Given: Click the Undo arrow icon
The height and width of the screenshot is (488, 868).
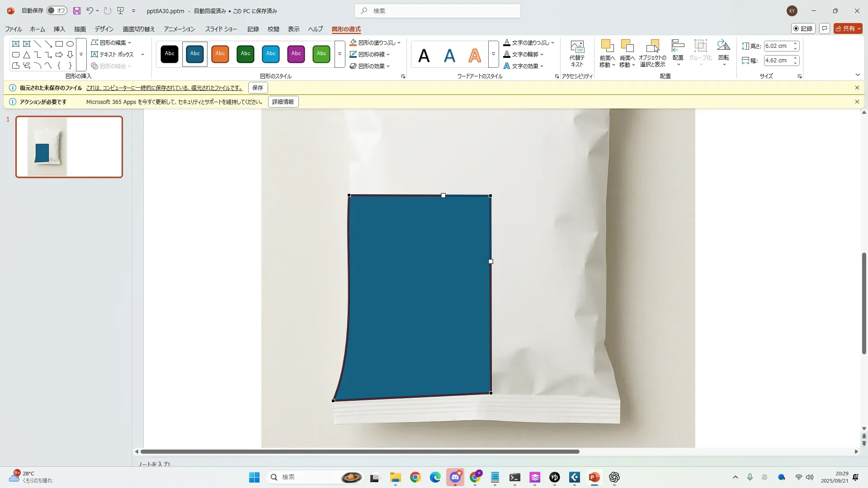Looking at the screenshot, I should tap(90, 11).
